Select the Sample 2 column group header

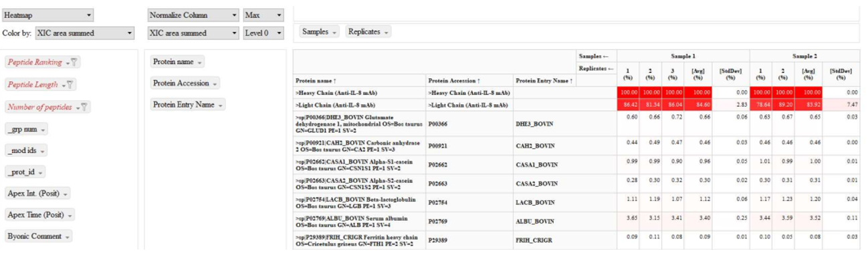pos(804,57)
